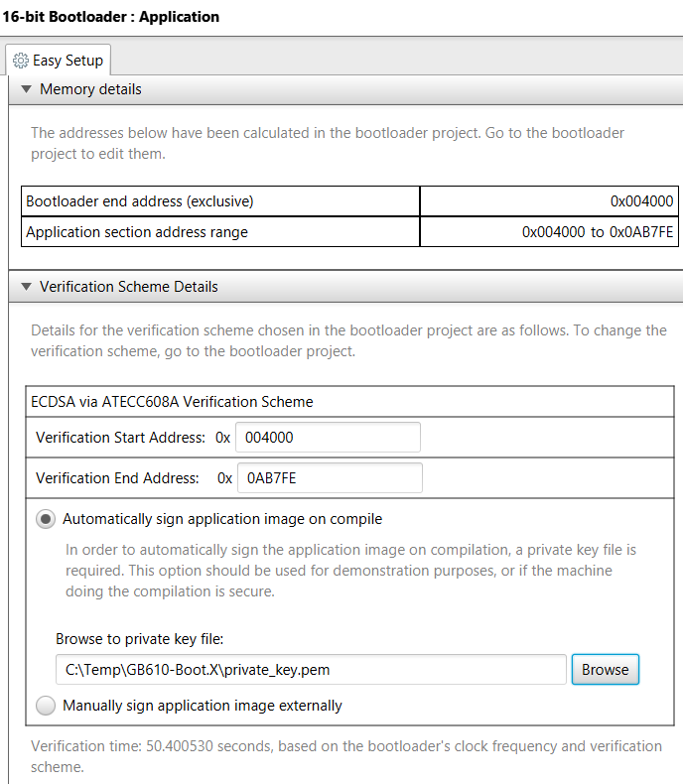This screenshot has height=784, width=683.
Task: Click the 'Browse to private key file' label
Action: [139, 639]
